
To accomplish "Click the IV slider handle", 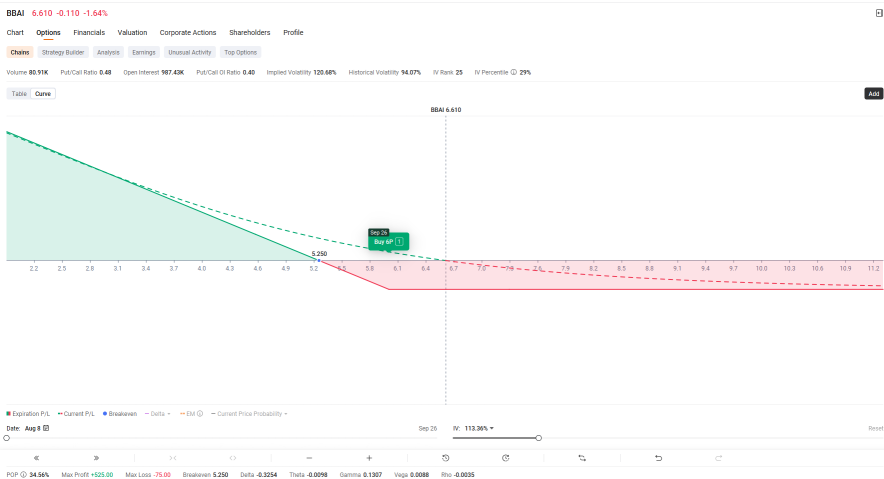I will (x=538, y=438).
